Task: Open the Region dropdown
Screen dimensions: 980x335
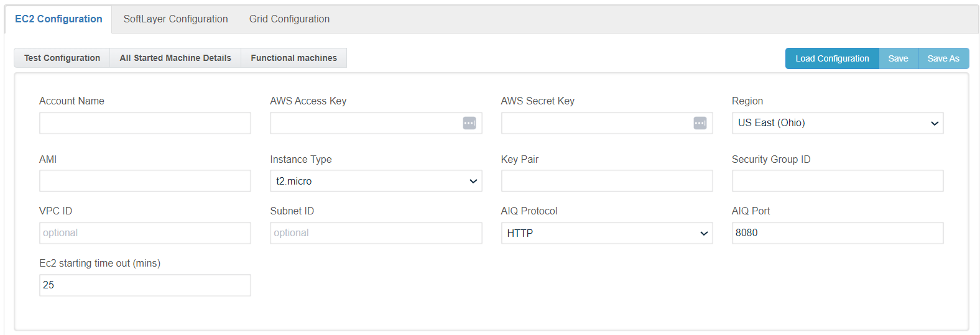Action: (x=838, y=123)
